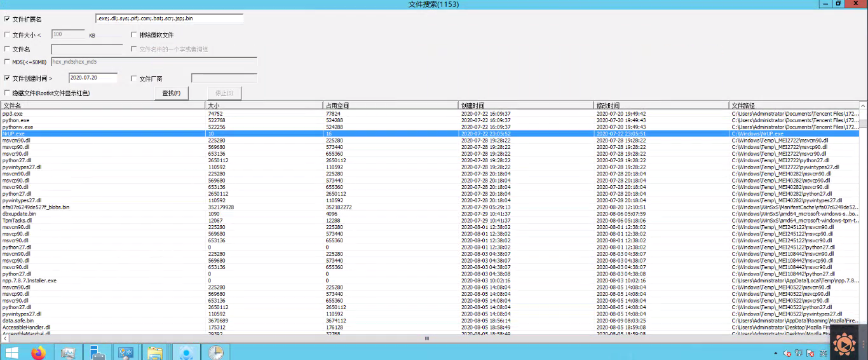The image size is (868, 360).
Task: Uncheck the 文件扩展名 checkbox
Action: click(7, 19)
